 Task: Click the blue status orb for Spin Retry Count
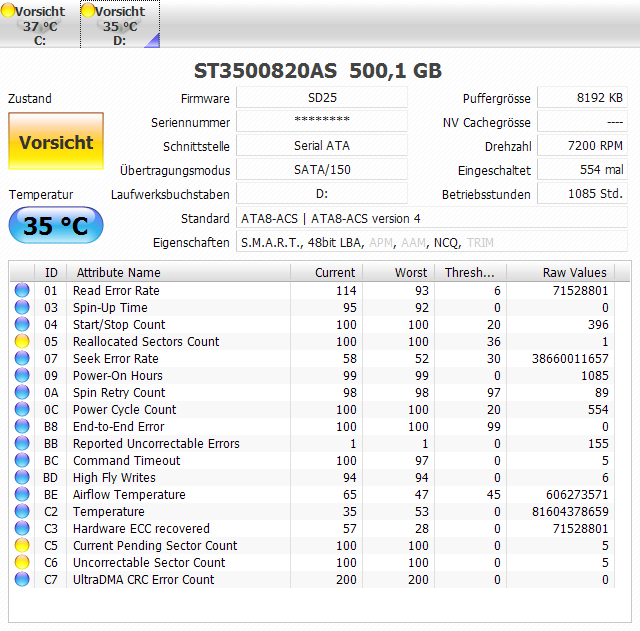22,392
